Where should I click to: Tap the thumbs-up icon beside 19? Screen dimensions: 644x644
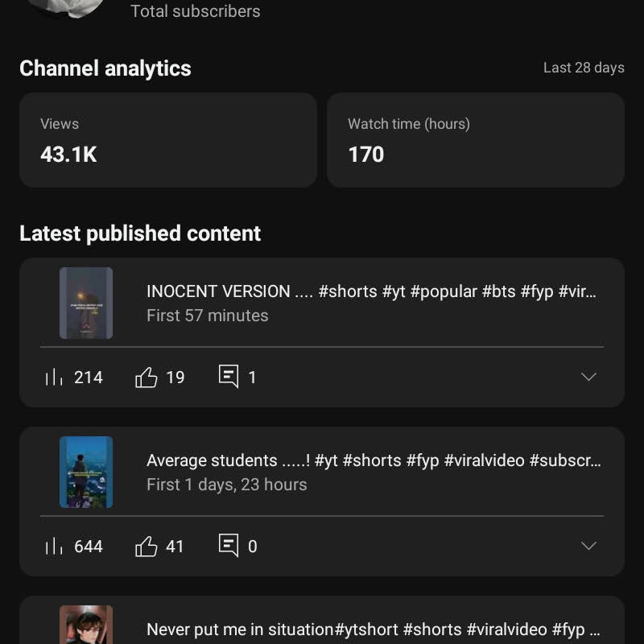[x=147, y=377]
